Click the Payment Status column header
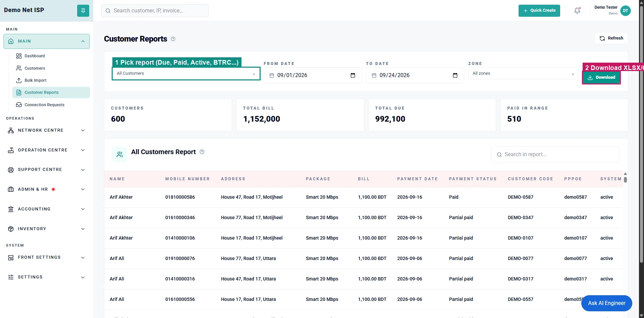The height and width of the screenshot is (318, 644). click(473, 179)
